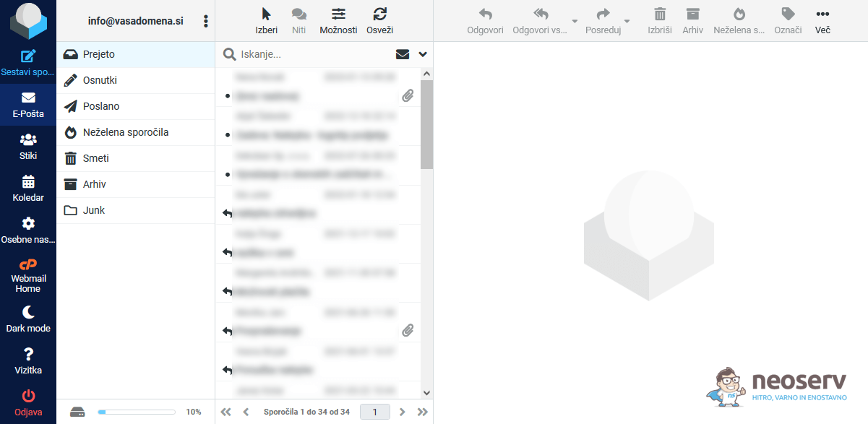Click the Osveži refresh icon

tap(379, 14)
